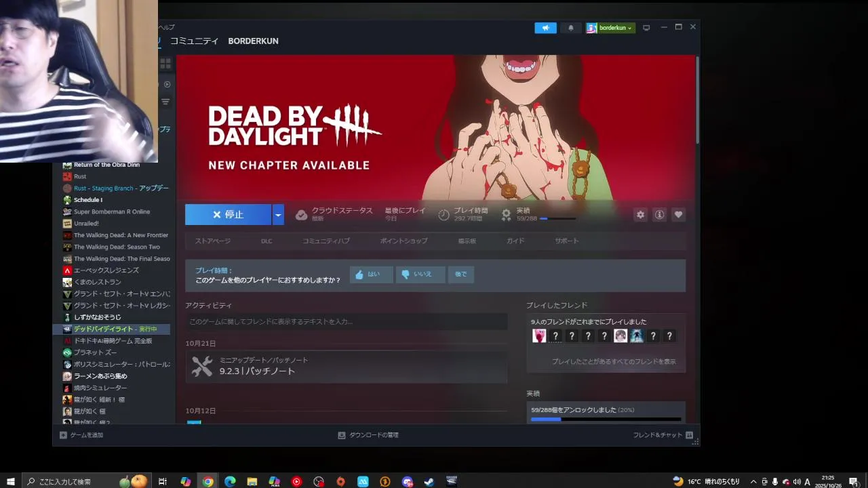The image size is (868, 488).
Task: Open the DLC tab
Action: tap(267, 241)
